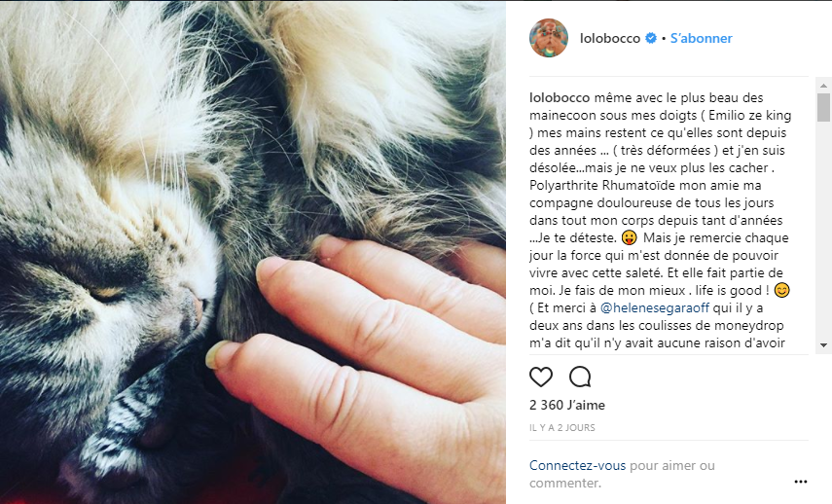This screenshot has width=832, height=504.
Task: Click the empty scrollbar track below the thumb
Action: [x=823, y=243]
